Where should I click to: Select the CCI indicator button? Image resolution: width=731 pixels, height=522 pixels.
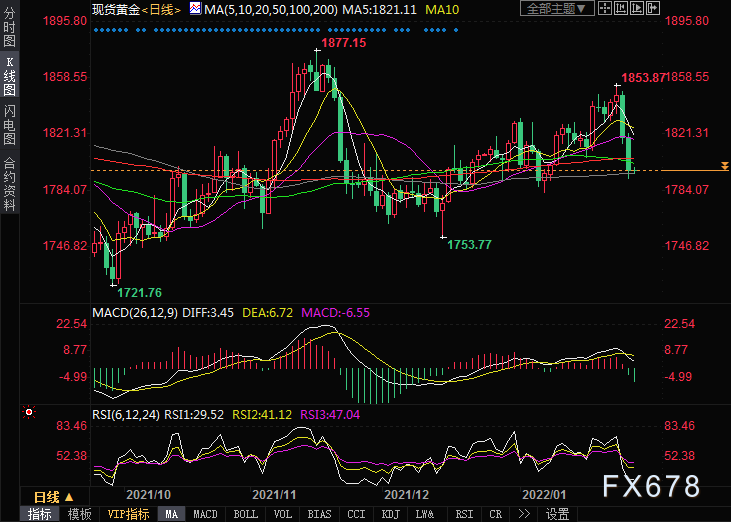356,514
